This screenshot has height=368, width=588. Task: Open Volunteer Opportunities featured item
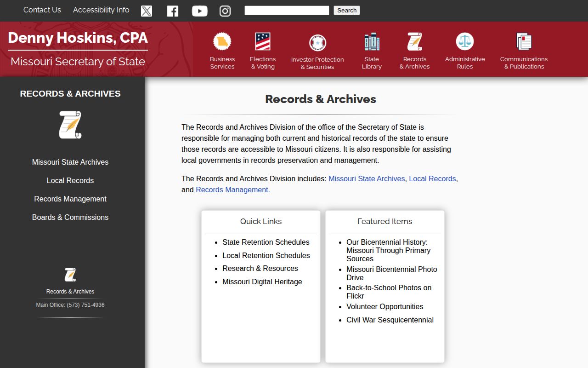click(385, 306)
